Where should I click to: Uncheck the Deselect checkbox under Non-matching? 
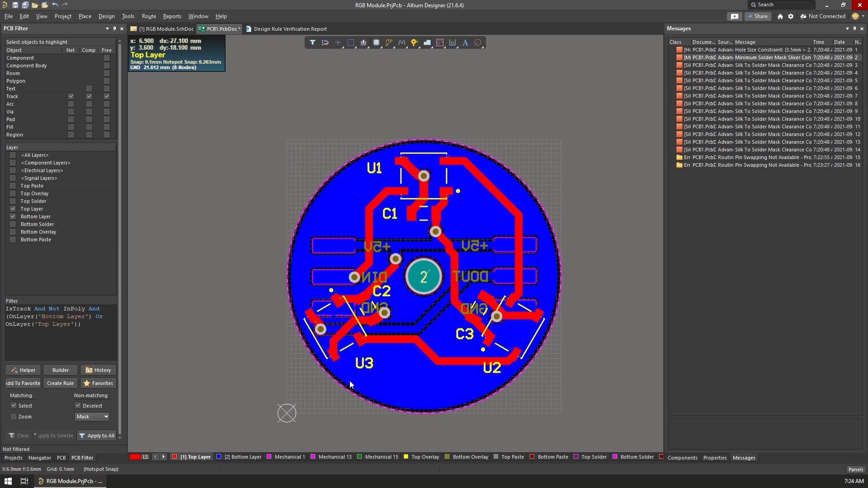coord(77,405)
